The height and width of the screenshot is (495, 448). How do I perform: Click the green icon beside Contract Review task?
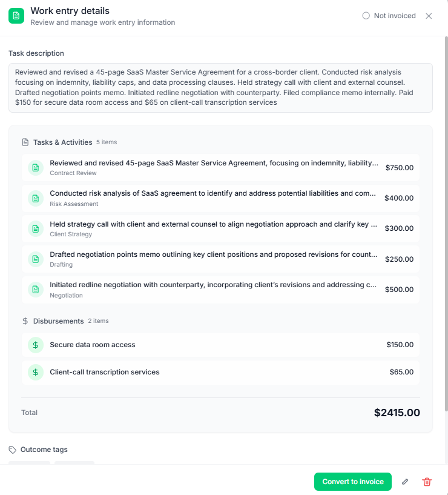tap(35, 168)
